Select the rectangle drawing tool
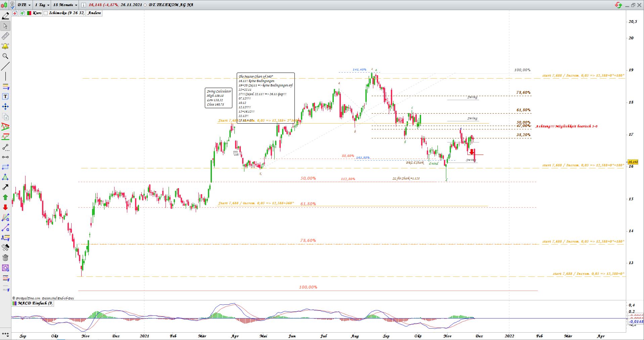 tap(5, 167)
